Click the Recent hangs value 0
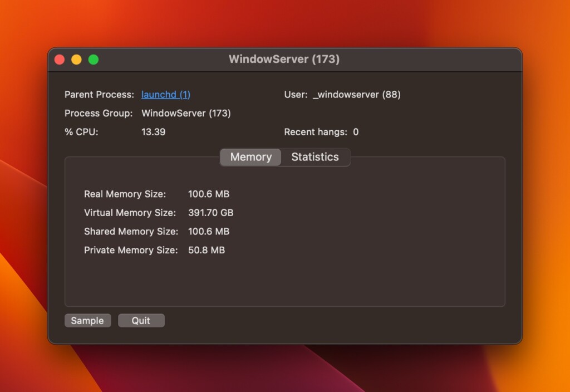The image size is (570, 392). click(356, 132)
